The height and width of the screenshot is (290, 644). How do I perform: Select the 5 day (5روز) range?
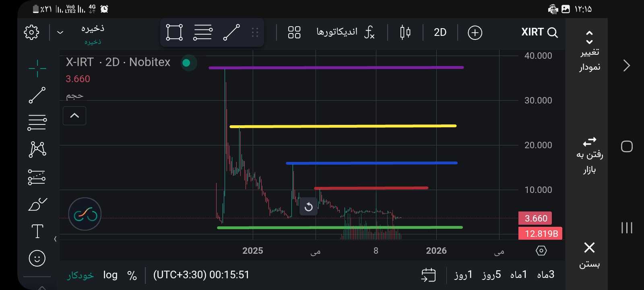pos(491,275)
